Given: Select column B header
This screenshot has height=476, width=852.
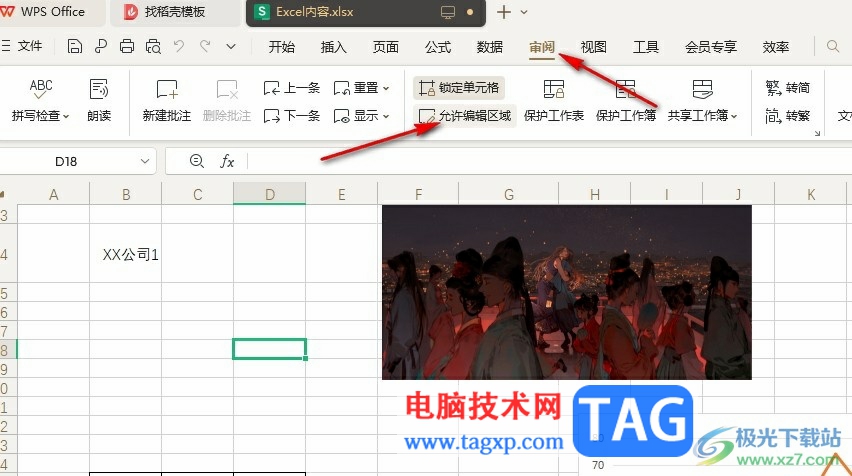Looking at the screenshot, I should (x=126, y=195).
